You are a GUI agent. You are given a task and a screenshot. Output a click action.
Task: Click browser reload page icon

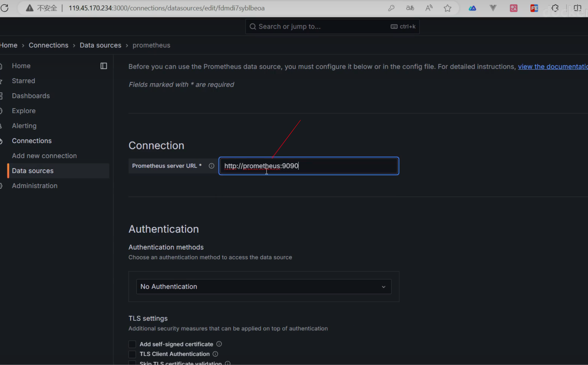tap(5, 8)
